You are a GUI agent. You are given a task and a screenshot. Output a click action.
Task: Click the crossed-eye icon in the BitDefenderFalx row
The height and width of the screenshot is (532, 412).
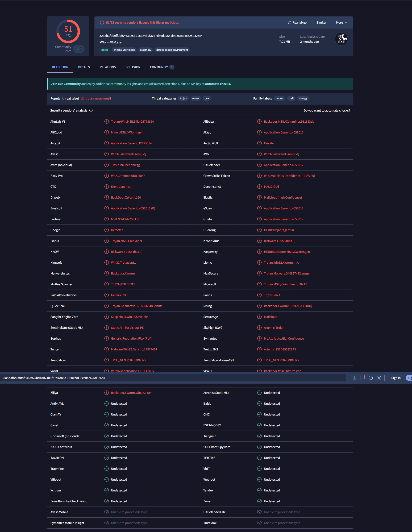click(259, 512)
